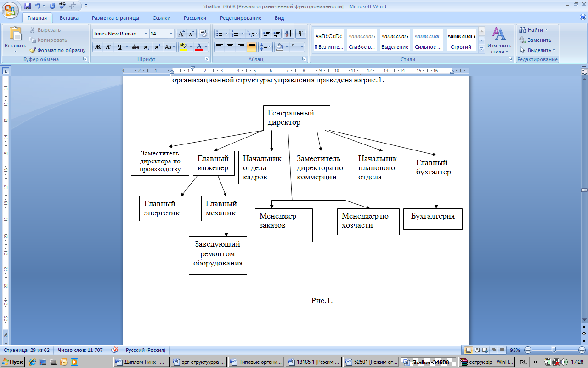Viewport: 588px width, 368px height.
Task: Switch to the Вставка ribbon tab
Action: point(69,18)
